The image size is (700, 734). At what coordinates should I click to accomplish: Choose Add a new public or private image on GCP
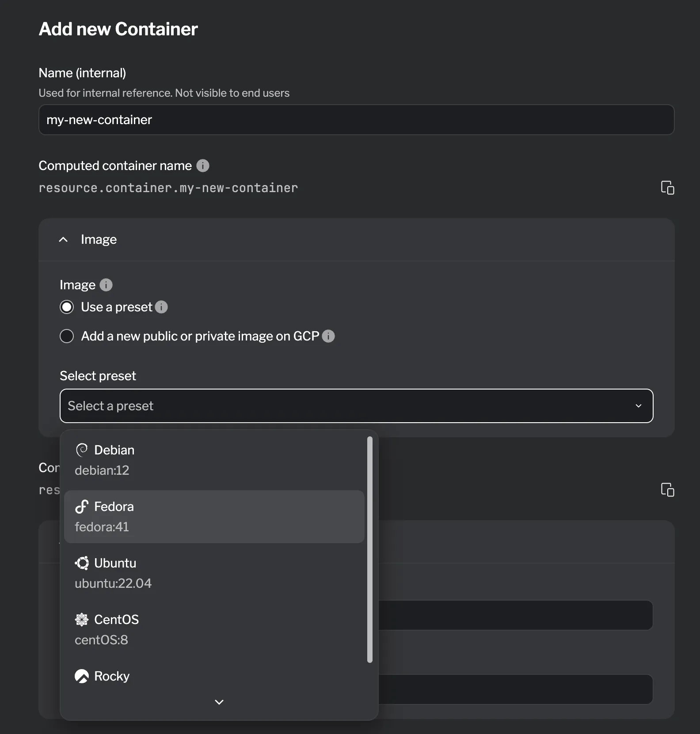67,336
